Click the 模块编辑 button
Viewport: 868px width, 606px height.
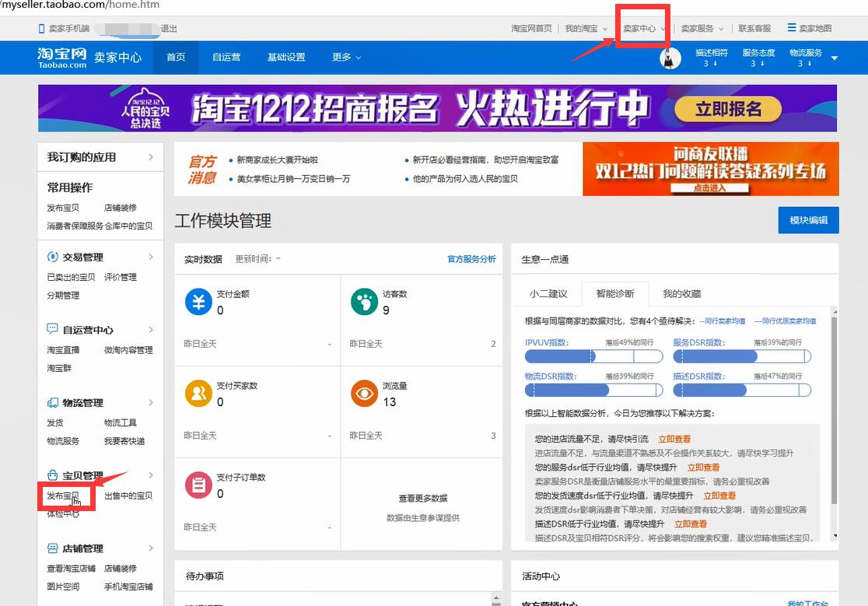(808, 220)
